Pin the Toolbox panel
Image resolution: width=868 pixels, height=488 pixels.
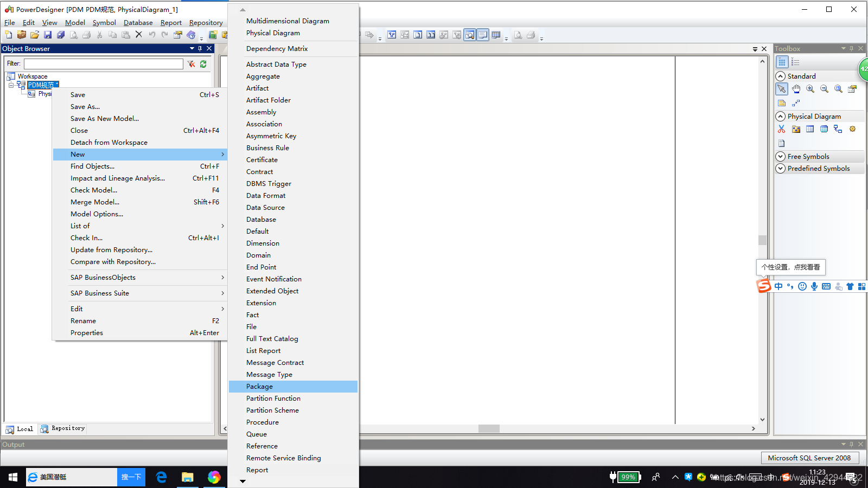click(852, 48)
